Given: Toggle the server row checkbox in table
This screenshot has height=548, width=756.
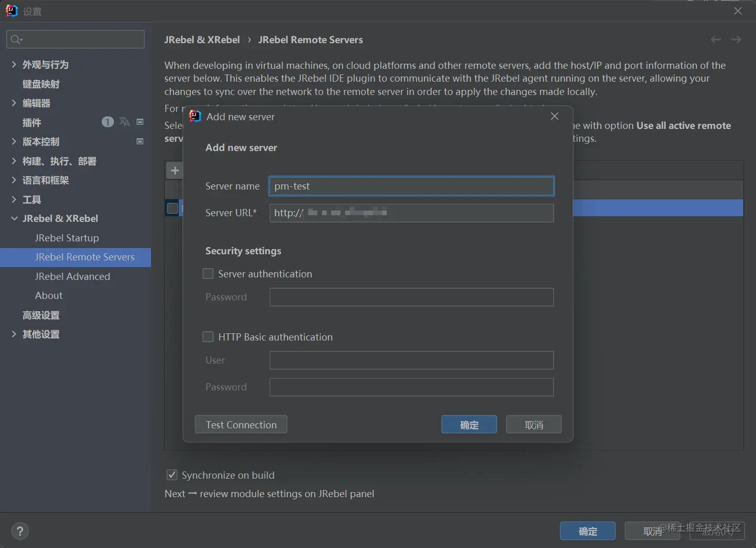Looking at the screenshot, I should [x=173, y=208].
